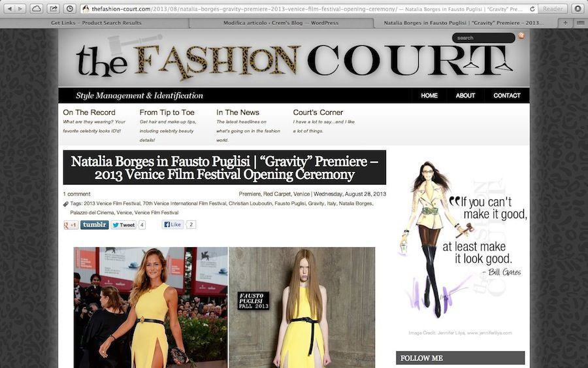Reload the page with refresh icon
Image resolution: width=588 pixels, height=368 pixels.
tap(532, 8)
